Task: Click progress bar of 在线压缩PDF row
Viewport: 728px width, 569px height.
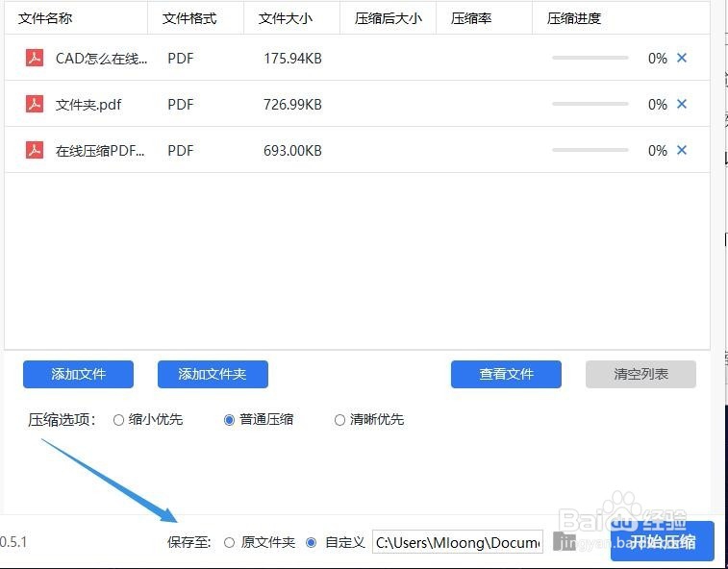Action: 590,150
